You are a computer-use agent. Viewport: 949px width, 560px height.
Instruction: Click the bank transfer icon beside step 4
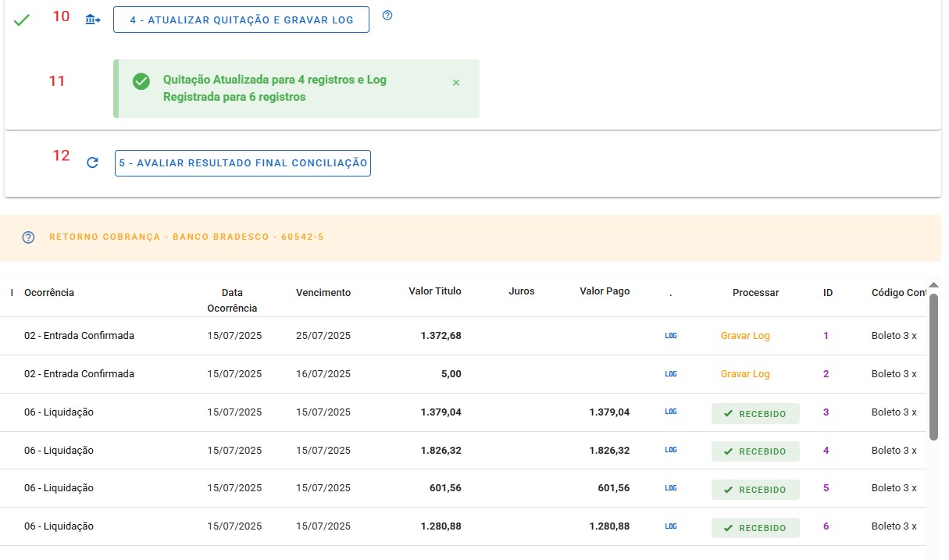tap(93, 20)
